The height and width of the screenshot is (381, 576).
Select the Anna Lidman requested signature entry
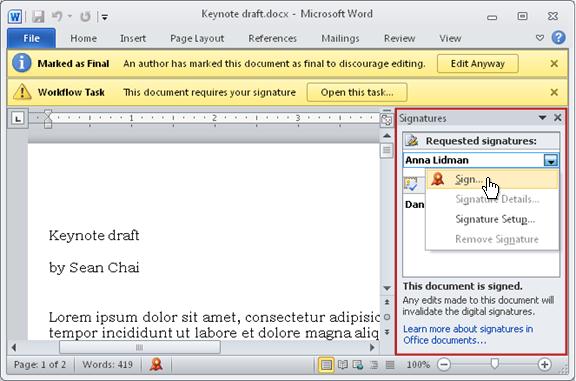(481, 160)
